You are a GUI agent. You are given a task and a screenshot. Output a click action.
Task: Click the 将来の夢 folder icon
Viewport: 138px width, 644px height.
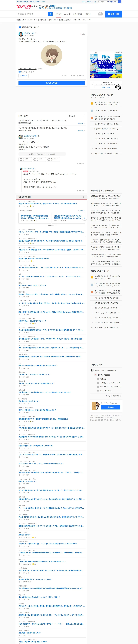coord(98,379)
